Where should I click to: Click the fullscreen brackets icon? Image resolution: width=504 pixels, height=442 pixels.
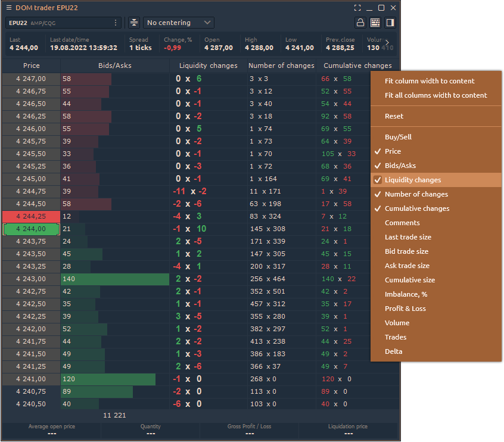(x=357, y=8)
